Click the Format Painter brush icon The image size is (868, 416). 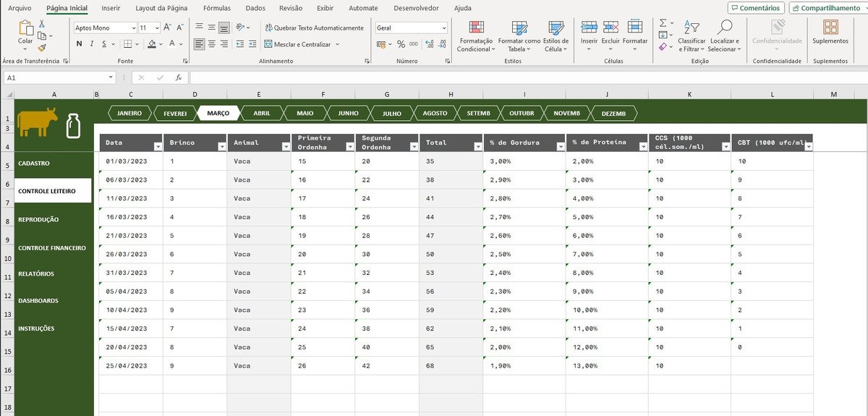(42, 47)
